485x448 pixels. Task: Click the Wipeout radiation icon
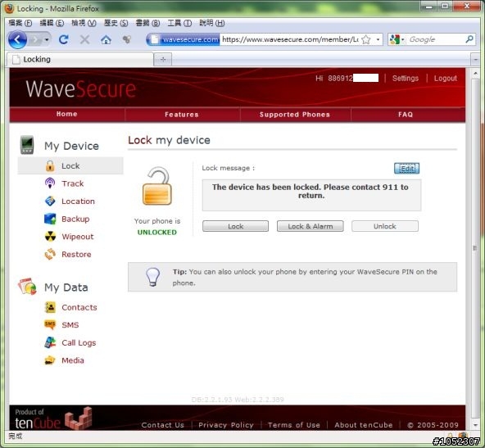click(50, 237)
